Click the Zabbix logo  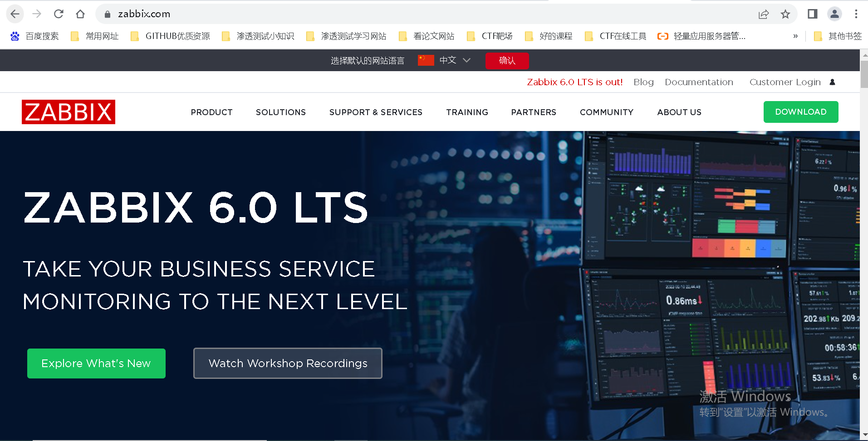pos(68,111)
